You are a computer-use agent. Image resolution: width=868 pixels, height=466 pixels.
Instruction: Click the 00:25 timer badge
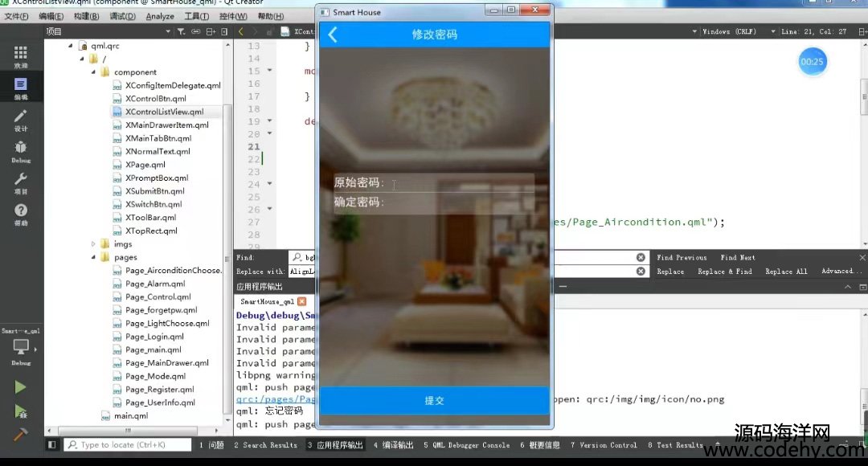812,61
